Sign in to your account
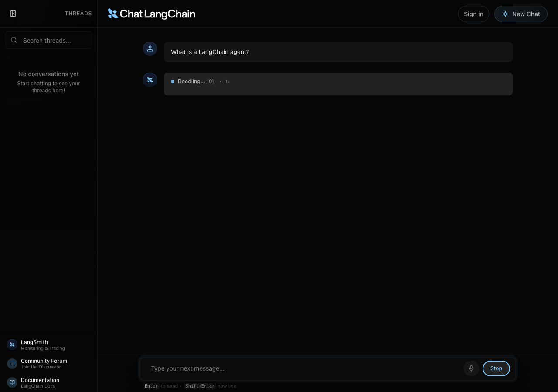 (473, 14)
